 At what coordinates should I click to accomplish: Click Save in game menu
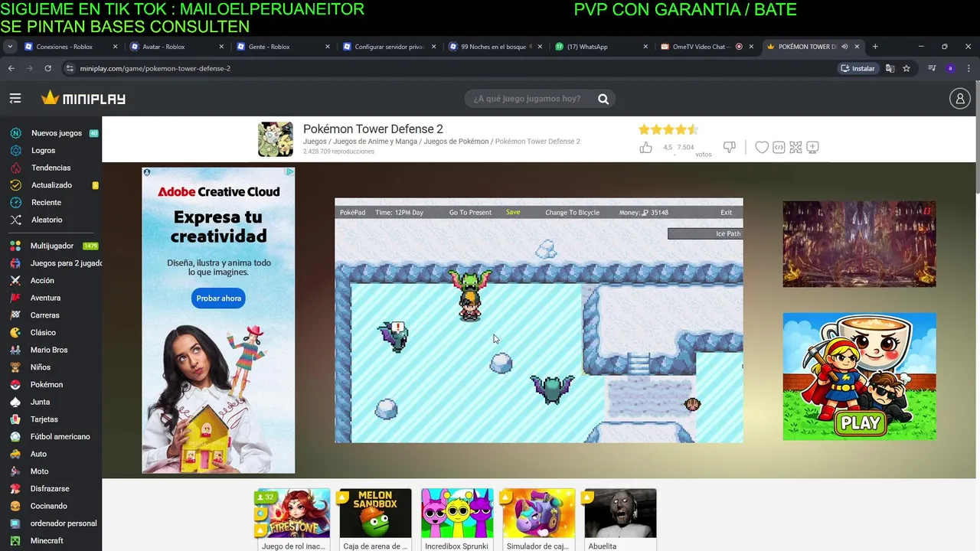pyautogui.click(x=513, y=212)
